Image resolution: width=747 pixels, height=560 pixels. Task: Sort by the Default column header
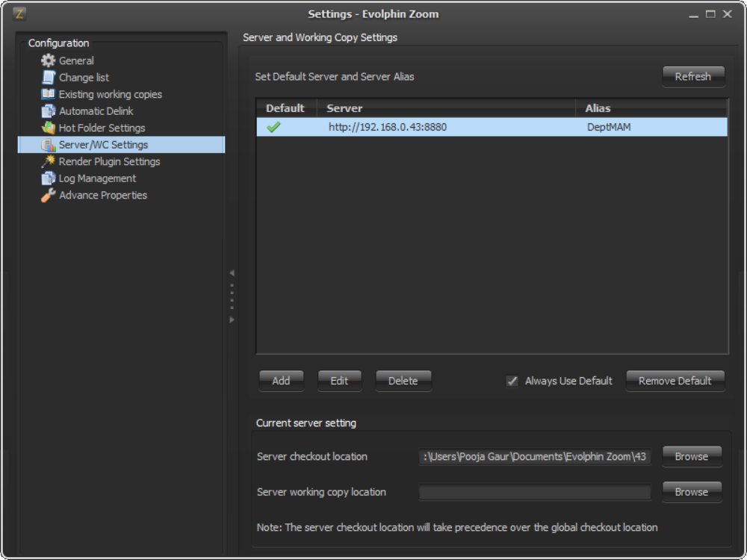point(286,108)
